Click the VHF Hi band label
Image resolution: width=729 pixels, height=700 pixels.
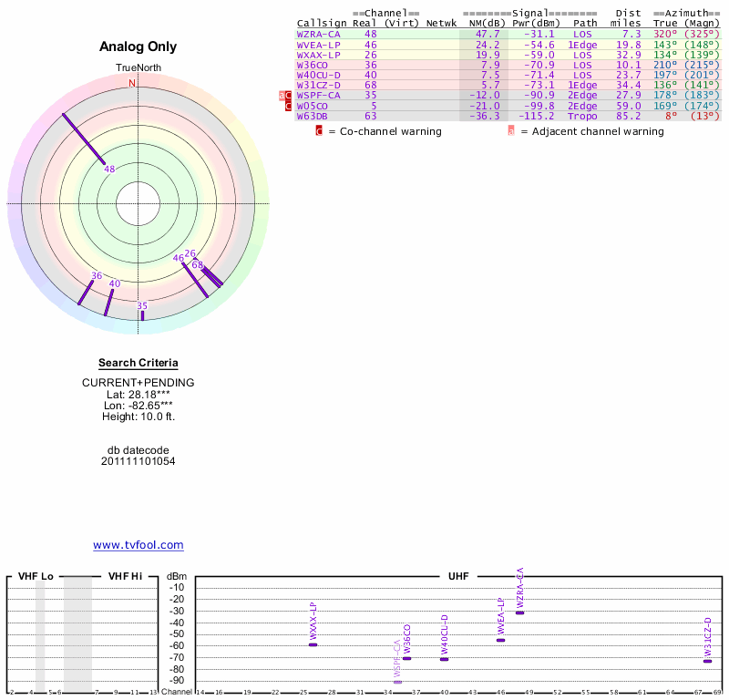[125, 576]
